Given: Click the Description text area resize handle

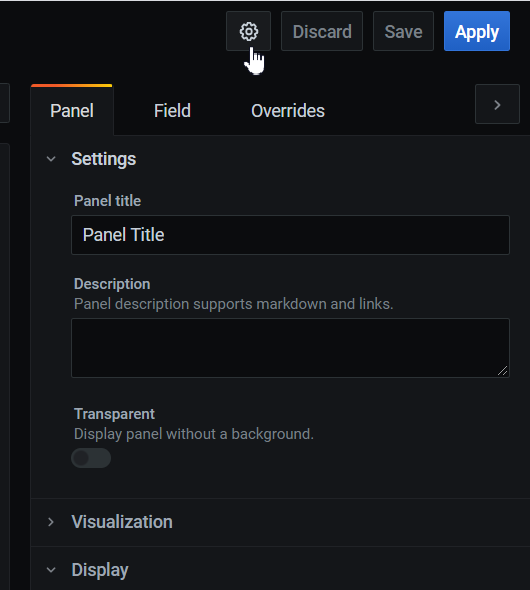Looking at the screenshot, I should [x=503, y=371].
